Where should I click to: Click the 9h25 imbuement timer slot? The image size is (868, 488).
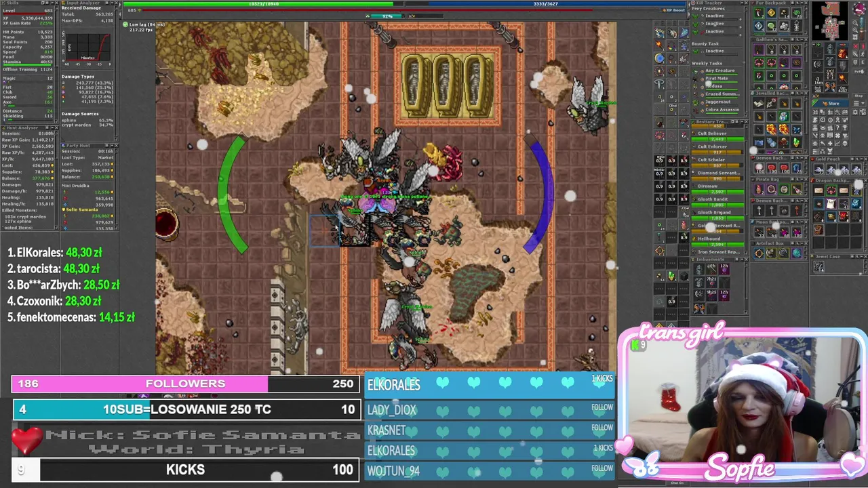pos(711,296)
